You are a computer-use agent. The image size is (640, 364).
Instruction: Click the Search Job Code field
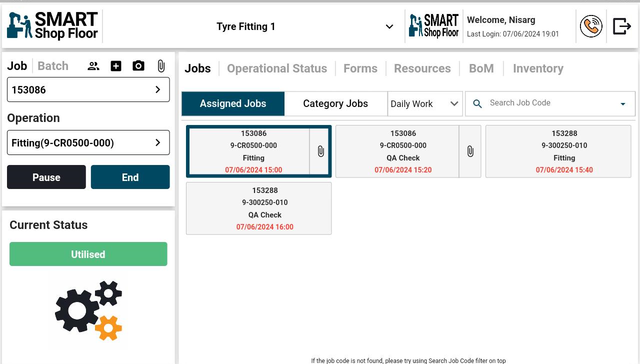(x=550, y=103)
